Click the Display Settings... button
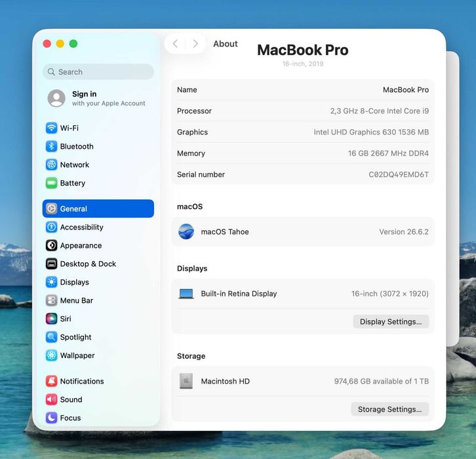 pos(391,321)
